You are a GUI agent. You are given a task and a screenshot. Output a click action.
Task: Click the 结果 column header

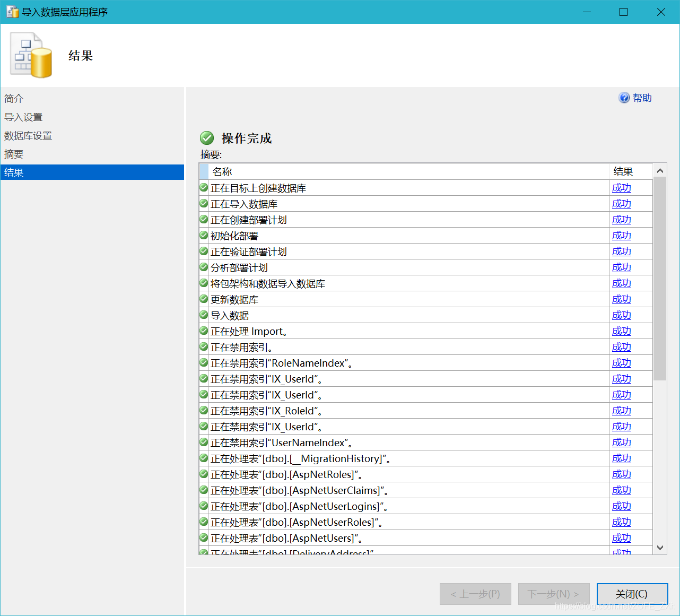tap(631, 171)
